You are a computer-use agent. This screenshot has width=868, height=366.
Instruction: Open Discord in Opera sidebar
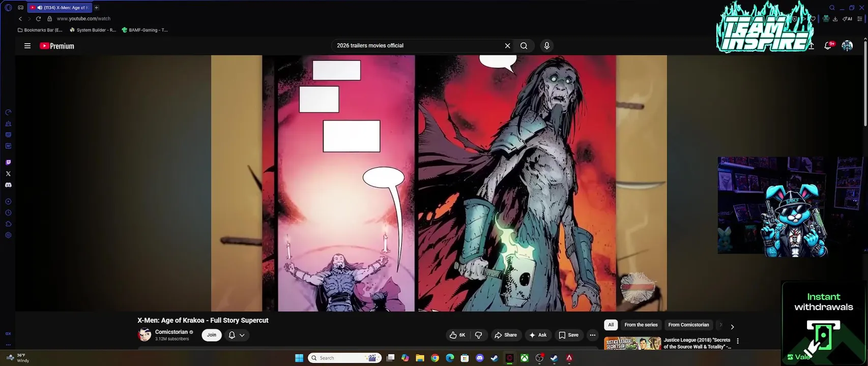pyautogui.click(x=8, y=185)
